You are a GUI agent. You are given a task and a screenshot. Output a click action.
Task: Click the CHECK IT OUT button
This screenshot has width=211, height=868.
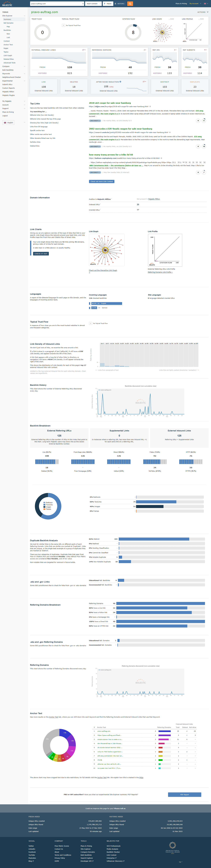[x=41, y=254]
